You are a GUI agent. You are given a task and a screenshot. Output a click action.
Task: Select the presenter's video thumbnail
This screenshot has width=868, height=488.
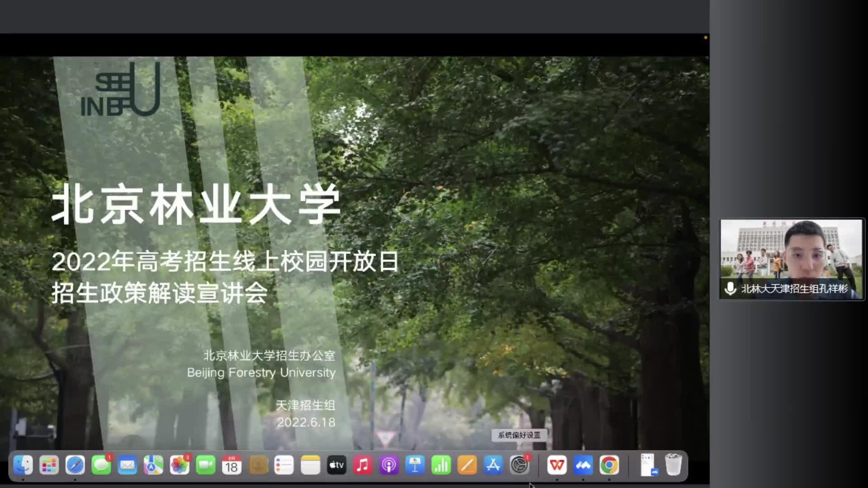(792, 259)
